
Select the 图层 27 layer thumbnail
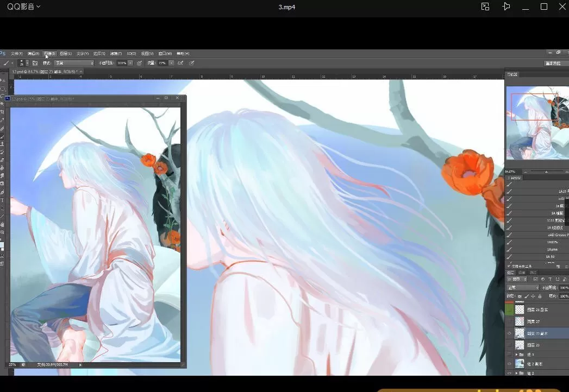[x=520, y=321]
